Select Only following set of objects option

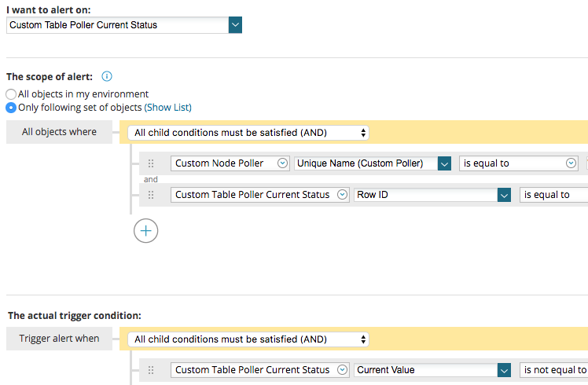tap(11, 108)
